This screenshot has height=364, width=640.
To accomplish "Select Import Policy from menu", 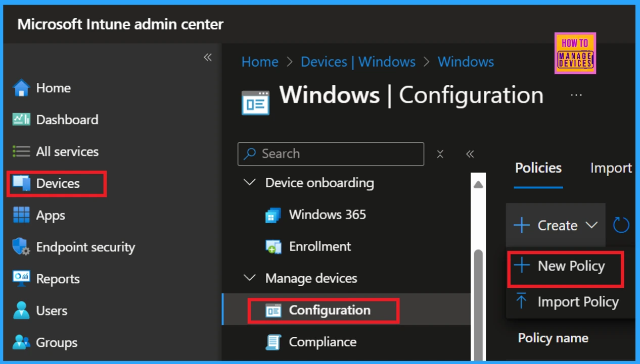I will coord(570,302).
